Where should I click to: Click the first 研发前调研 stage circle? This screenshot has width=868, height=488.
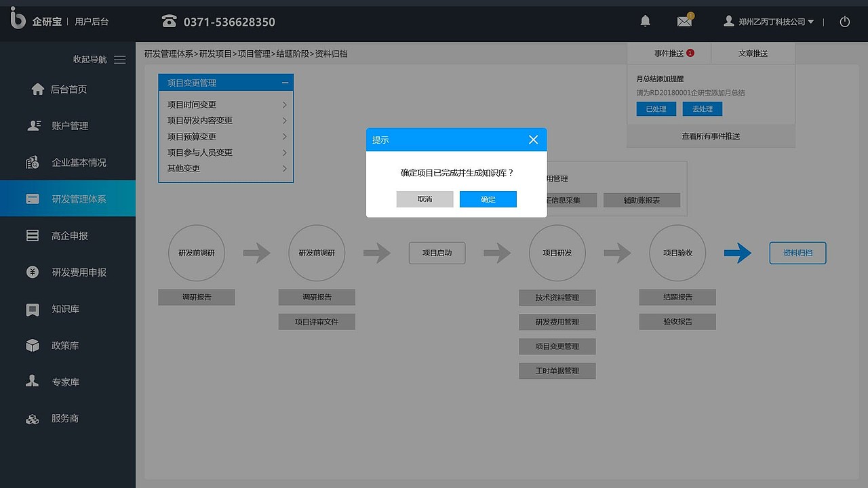[197, 253]
